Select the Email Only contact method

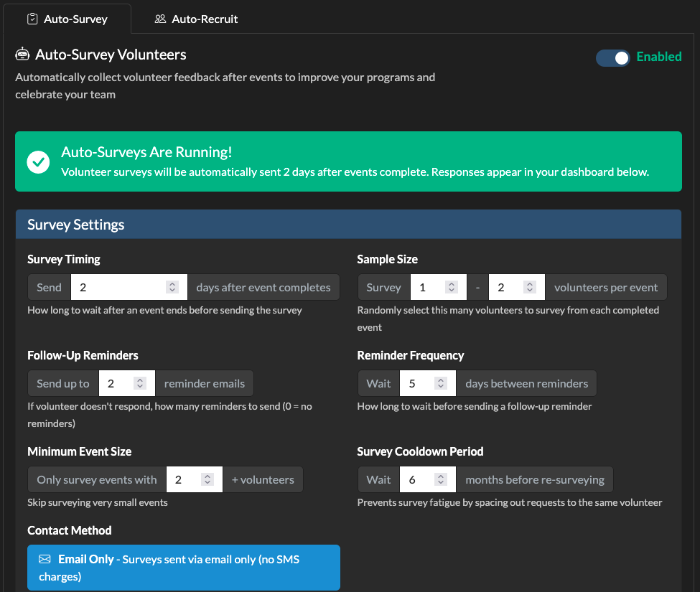pos(183,567)
